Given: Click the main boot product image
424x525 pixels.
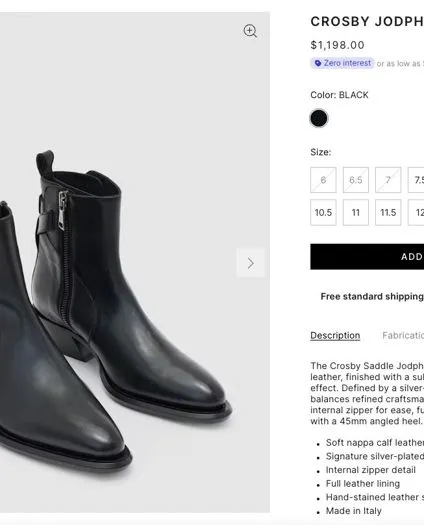Looking at the screenshot, I should pos(135,262).
